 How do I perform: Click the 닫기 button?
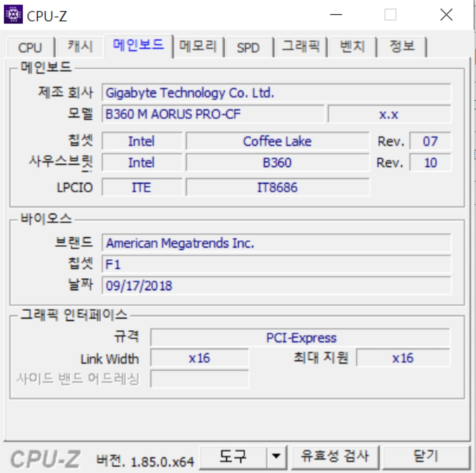point(426,457)
